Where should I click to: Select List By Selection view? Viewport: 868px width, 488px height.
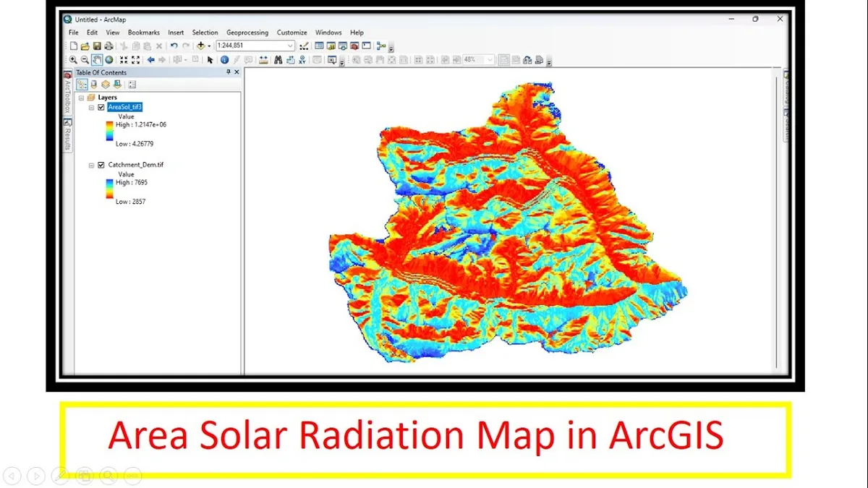pyautogui.click(x=117, y=85)
